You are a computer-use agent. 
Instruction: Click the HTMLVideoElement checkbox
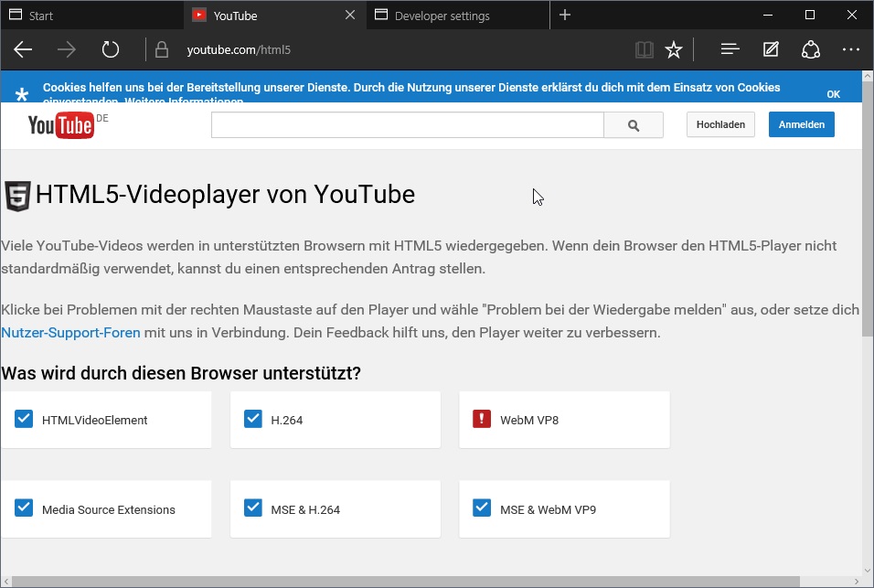tap(24, 419)
